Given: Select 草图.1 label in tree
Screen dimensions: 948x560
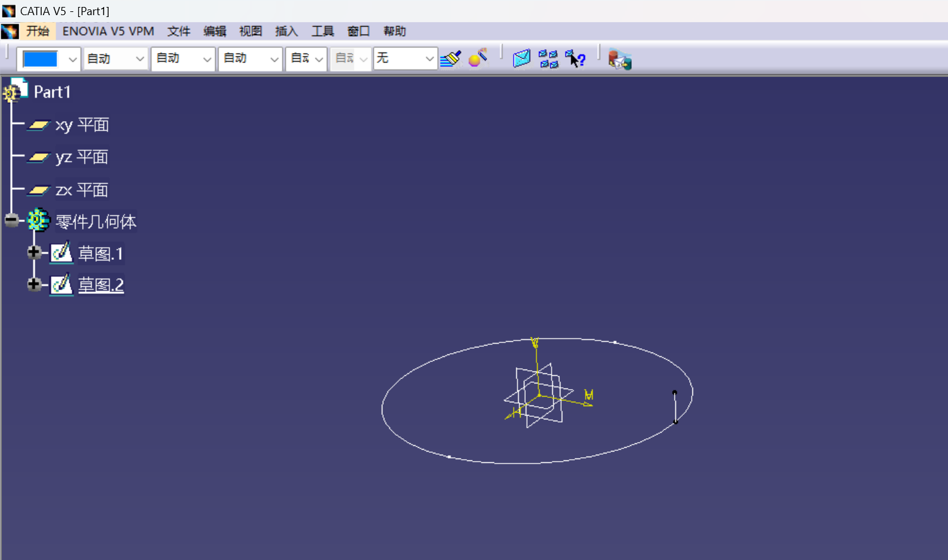Looking at the screenshot, I should 100,254.
